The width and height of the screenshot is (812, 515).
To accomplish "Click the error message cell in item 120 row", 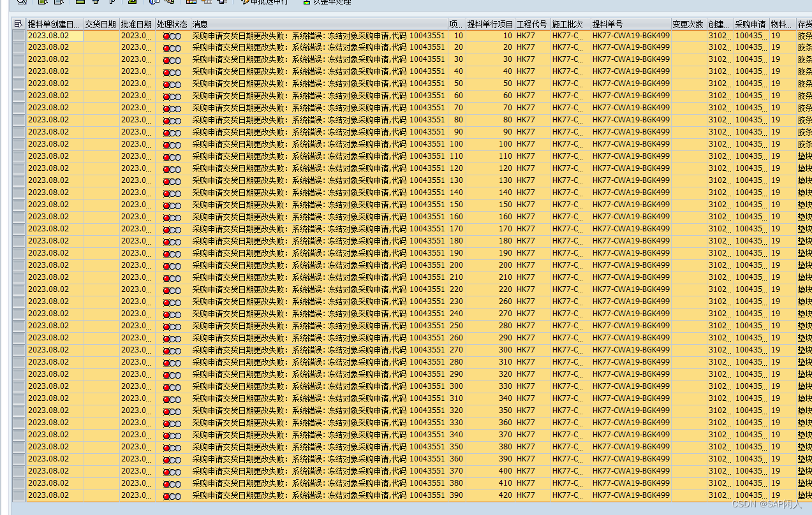I will click(x=319, y=168).
